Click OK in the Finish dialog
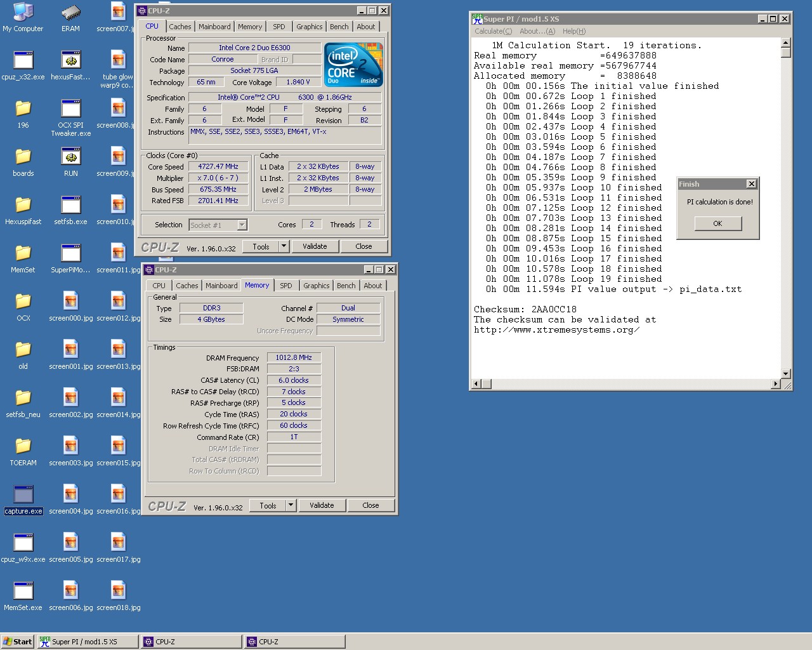 tap(717, 223)
